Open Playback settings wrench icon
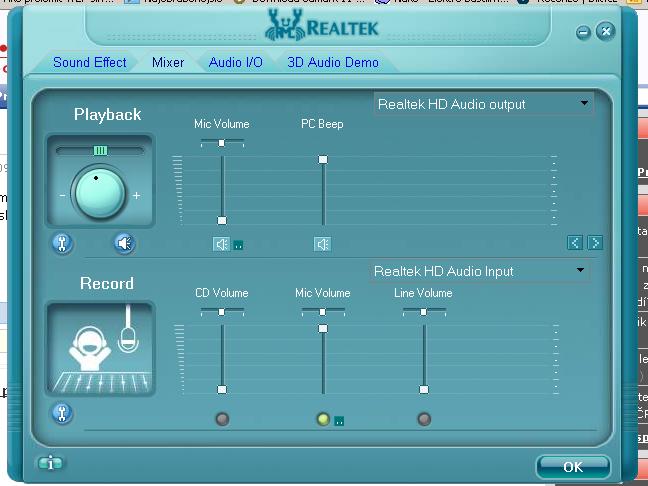 pos(62,243)
